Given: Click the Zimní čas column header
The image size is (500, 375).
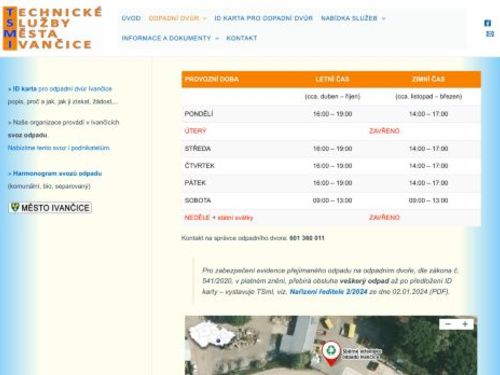Looking at the screenshot, I should [x=428, y=79].
